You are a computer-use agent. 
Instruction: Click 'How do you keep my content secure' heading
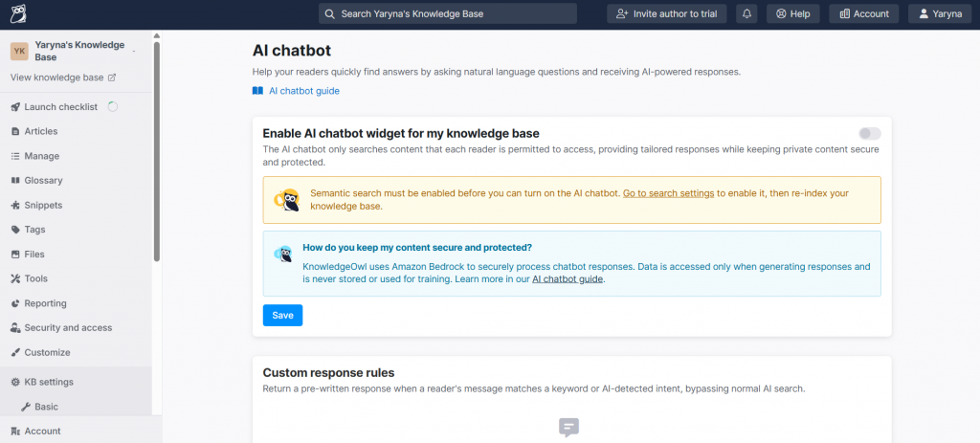417,248
